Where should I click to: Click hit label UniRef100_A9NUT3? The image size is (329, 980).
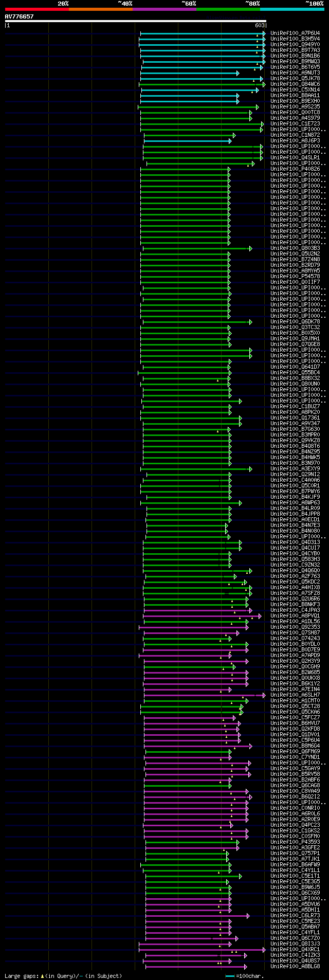295,72
